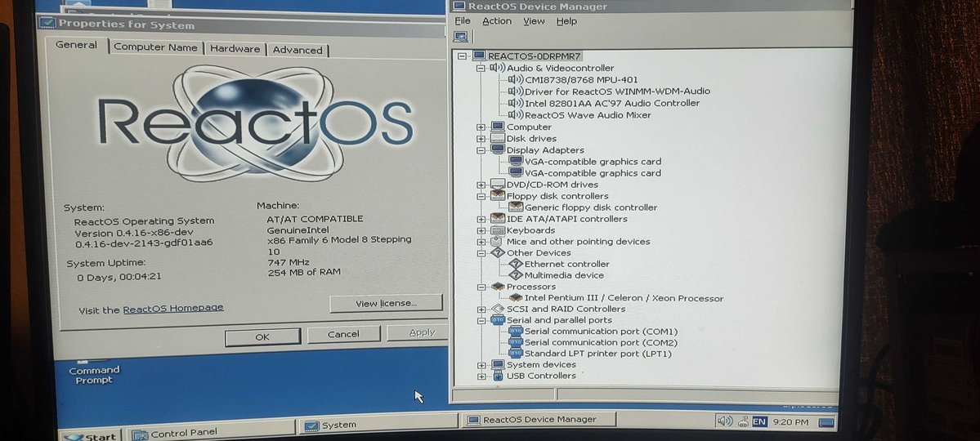Click the Disk drives category icon

coord(498,139)
